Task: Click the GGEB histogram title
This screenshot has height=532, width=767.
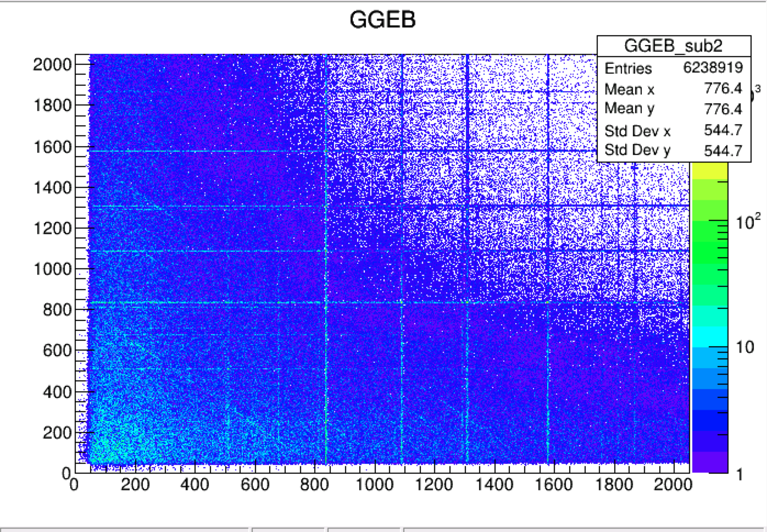Action: tap(382, 20)
